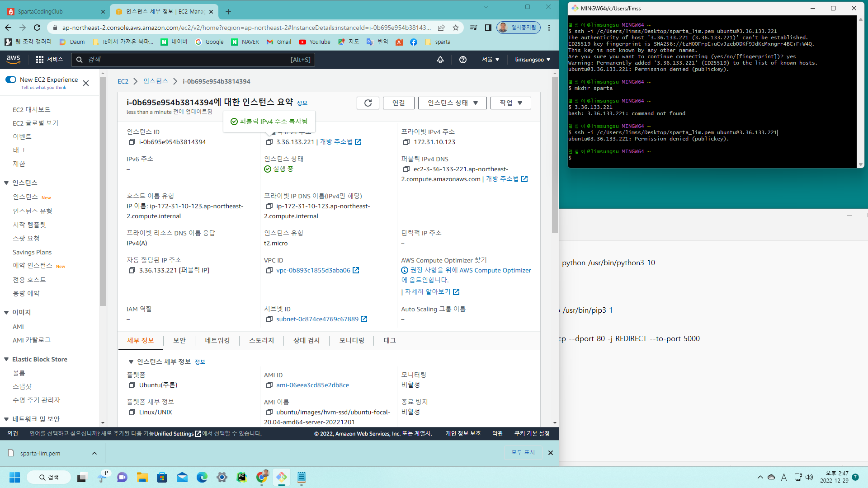
Task: Copy the platform value Ubuntu
Action: click(132, 385)
